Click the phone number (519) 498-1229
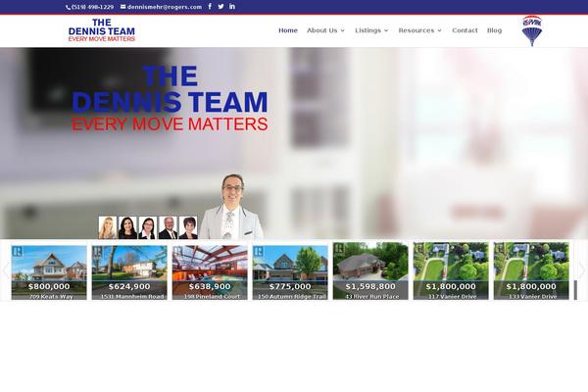 [x=90, y=7]
